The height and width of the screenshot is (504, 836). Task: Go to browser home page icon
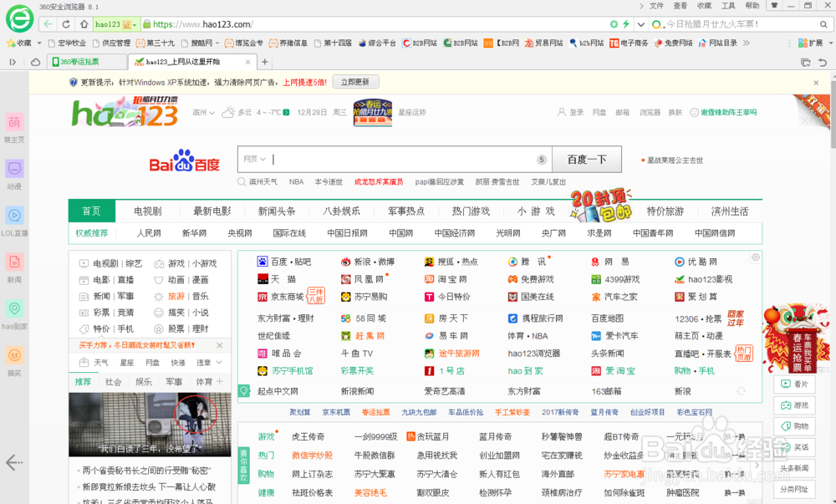pyautogui.click(x=84, y=24)
